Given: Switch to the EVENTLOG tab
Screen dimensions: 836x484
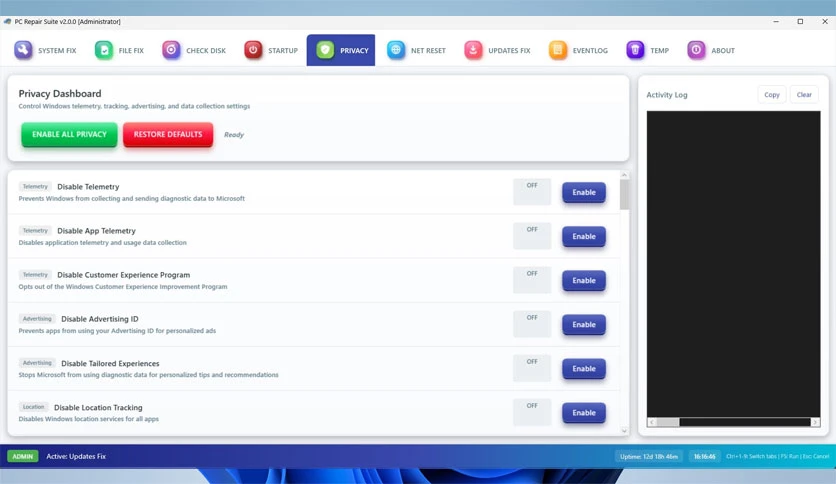Looking at the screenshot, I should [x=578, y=50].
